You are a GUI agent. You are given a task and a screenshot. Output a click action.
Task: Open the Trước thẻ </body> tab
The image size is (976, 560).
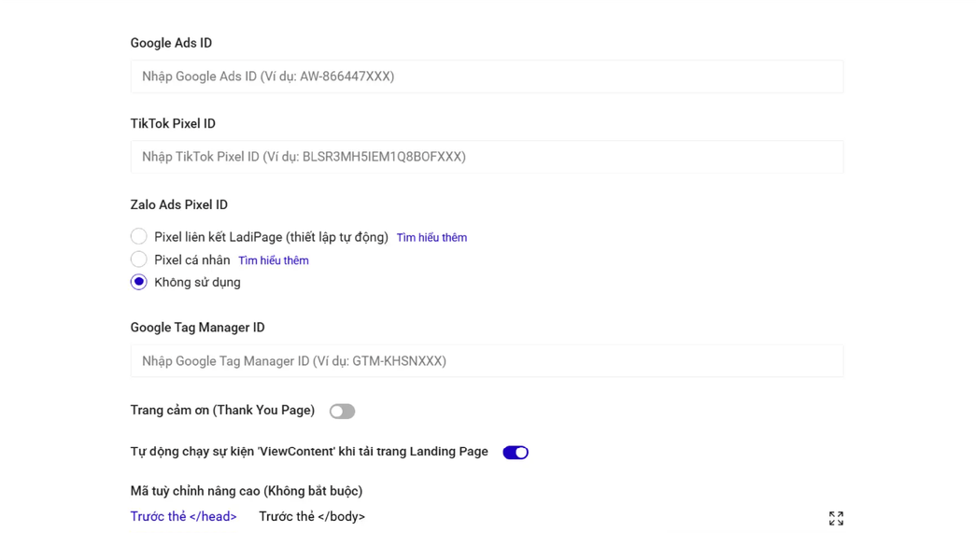(x=312, y=516)
